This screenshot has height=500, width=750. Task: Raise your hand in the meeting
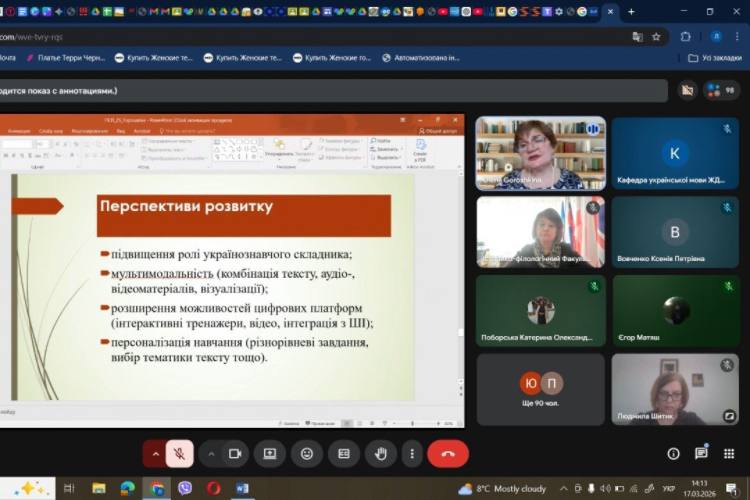click(x=380, y=453)
